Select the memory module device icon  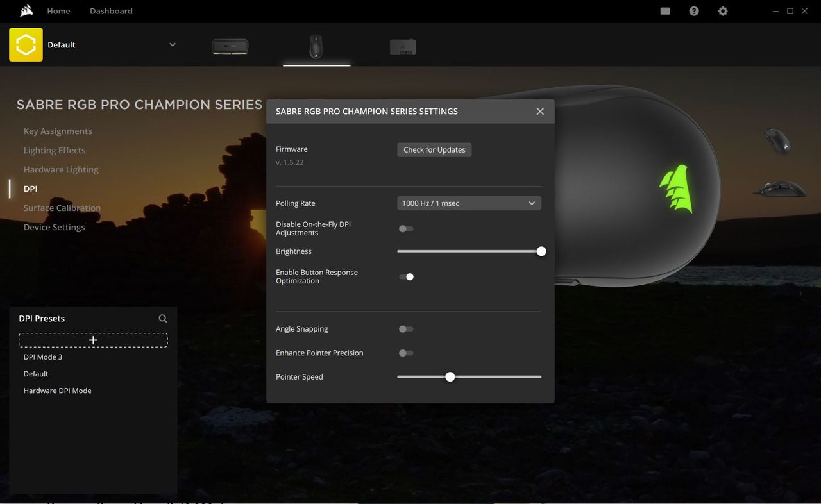(x=230, y=46)
